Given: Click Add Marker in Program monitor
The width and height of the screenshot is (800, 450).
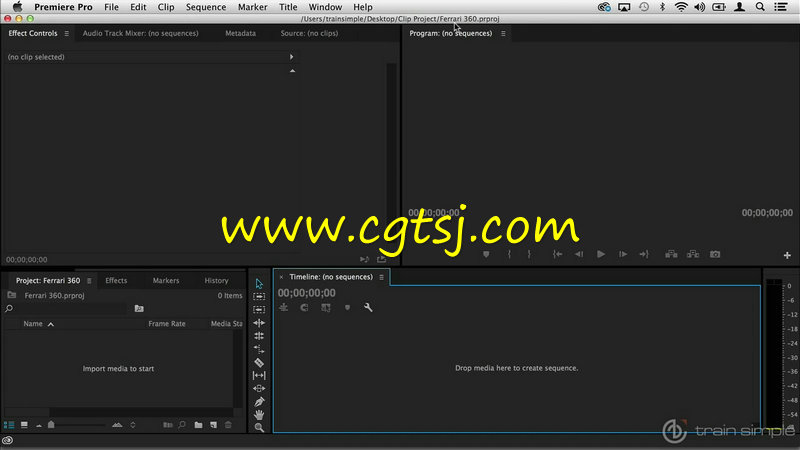Looking at the screenshot, I should (486, 254).
